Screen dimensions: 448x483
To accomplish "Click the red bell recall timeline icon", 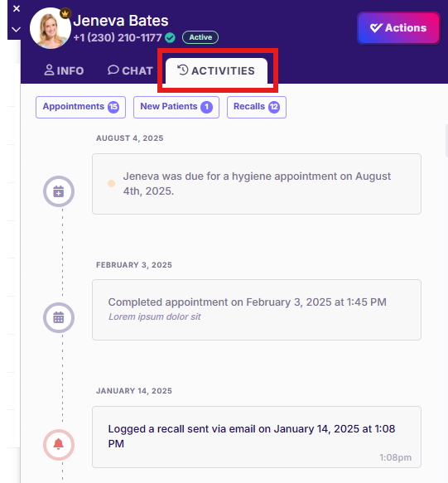I will [x=59, y=445].
